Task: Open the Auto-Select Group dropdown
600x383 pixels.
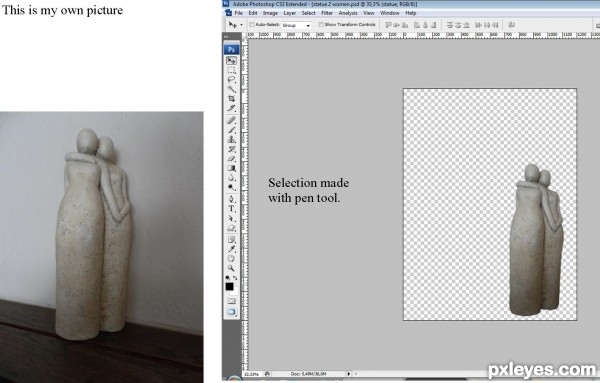Action: 296,25
